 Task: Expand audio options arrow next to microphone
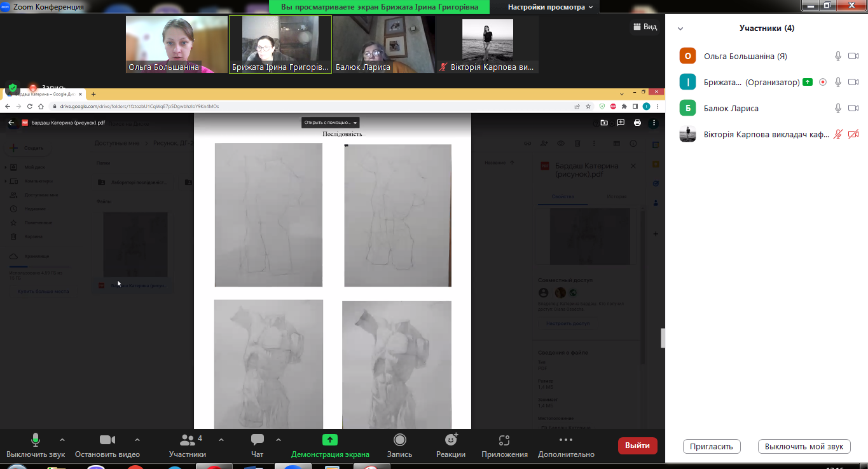[x=62, y=440]
